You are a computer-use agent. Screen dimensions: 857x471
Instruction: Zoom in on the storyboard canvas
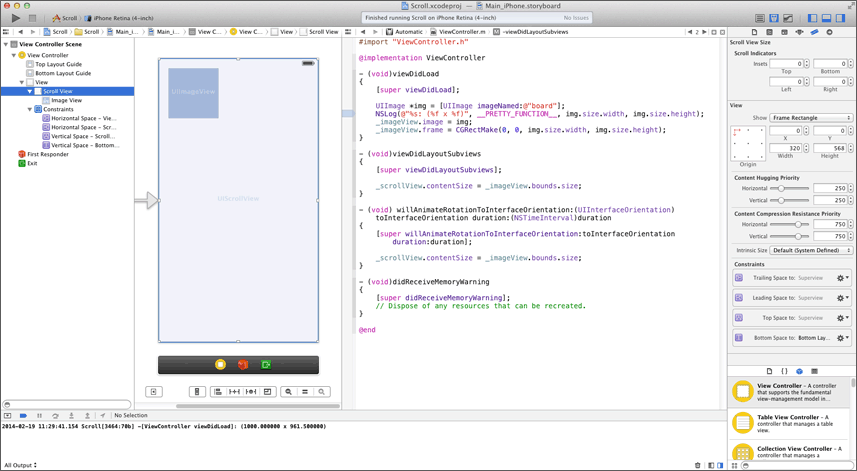[x=322, y=392]
